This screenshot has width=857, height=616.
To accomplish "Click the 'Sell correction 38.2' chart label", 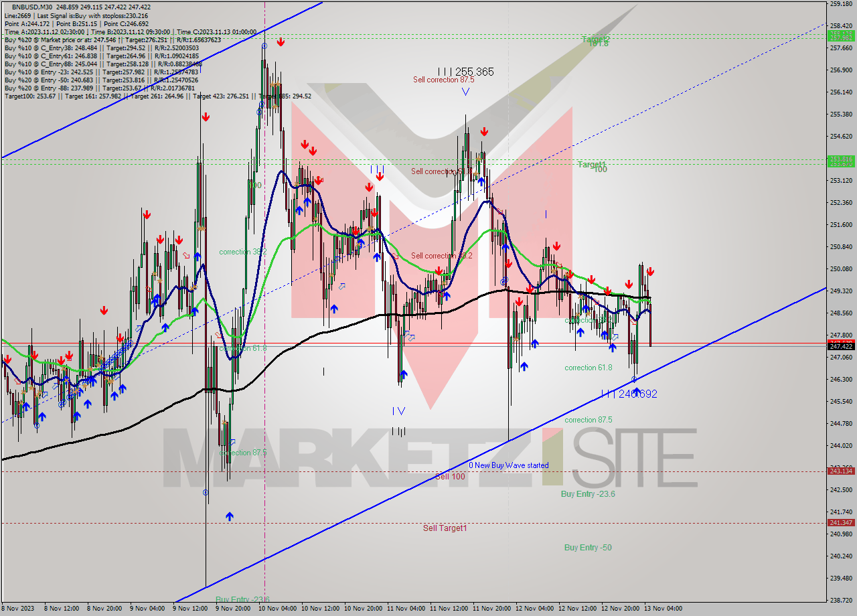I will [442, 256].
